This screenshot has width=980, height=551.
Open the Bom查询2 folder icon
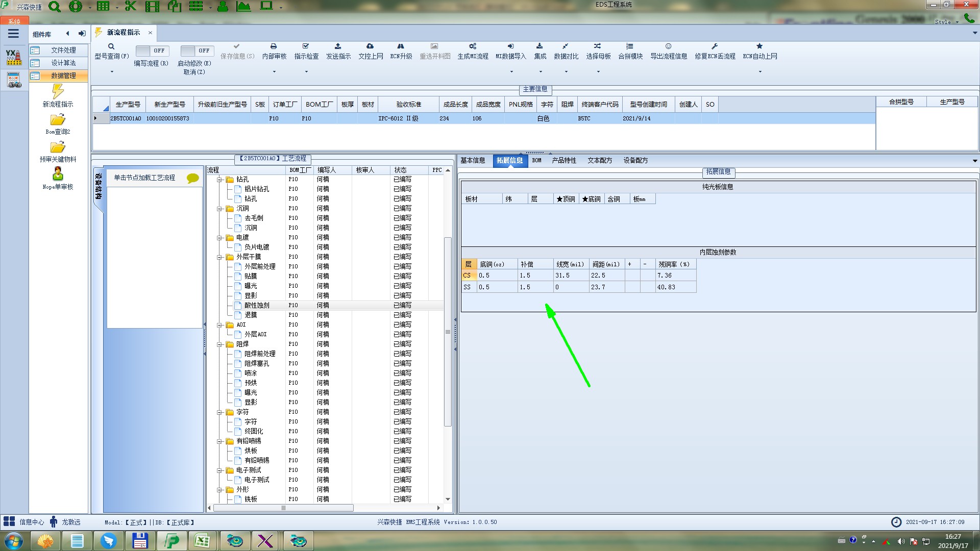coord(58,120)
